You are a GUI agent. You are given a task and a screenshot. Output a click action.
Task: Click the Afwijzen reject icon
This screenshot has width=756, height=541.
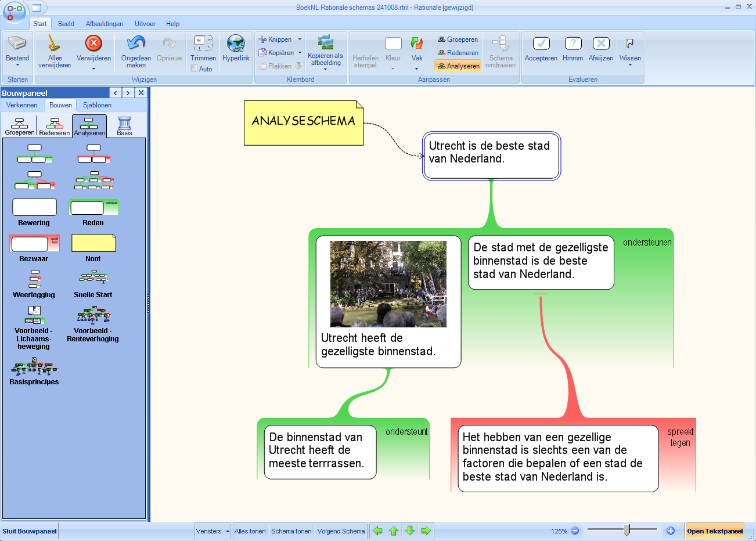pyautogui.click(x=601, y=44)
